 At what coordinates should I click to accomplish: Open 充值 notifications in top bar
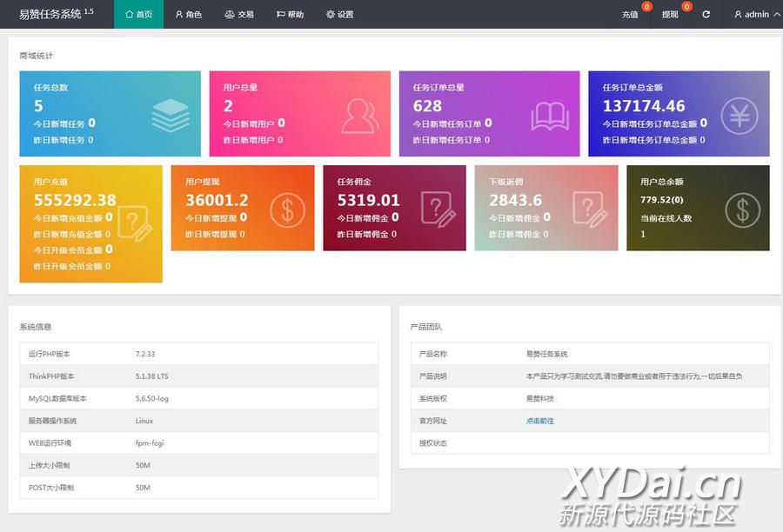[x=631, y=15]
